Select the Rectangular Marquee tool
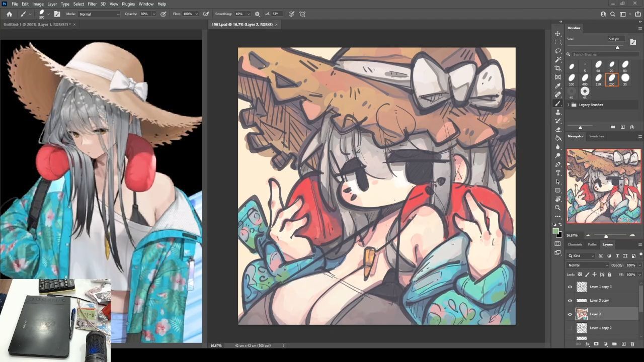 click(557, 42)
